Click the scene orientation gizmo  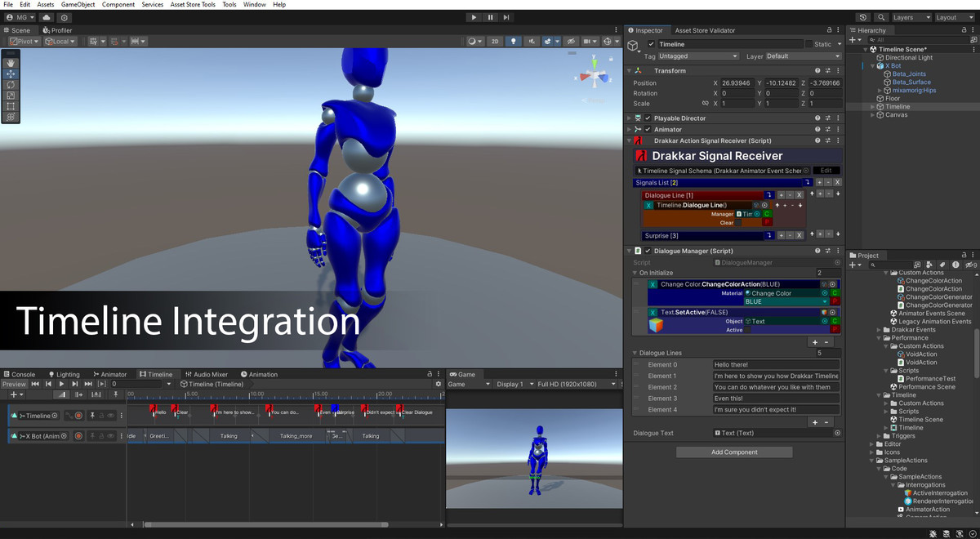pyautogui.click(x=595, y=77)
